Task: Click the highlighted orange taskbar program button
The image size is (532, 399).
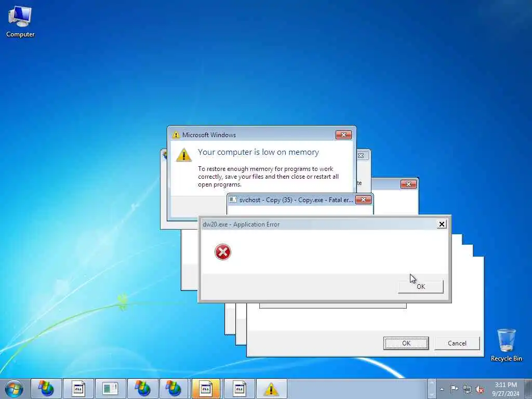Action: click(206, 389)
